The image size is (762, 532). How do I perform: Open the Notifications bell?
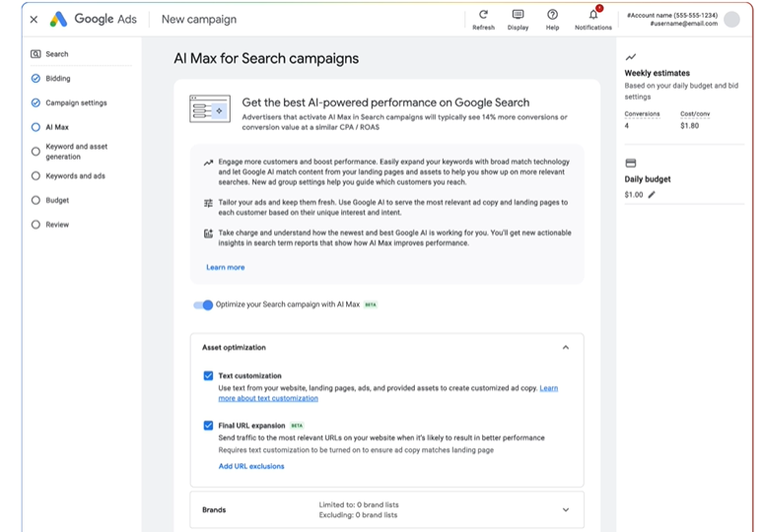[593, 15]
